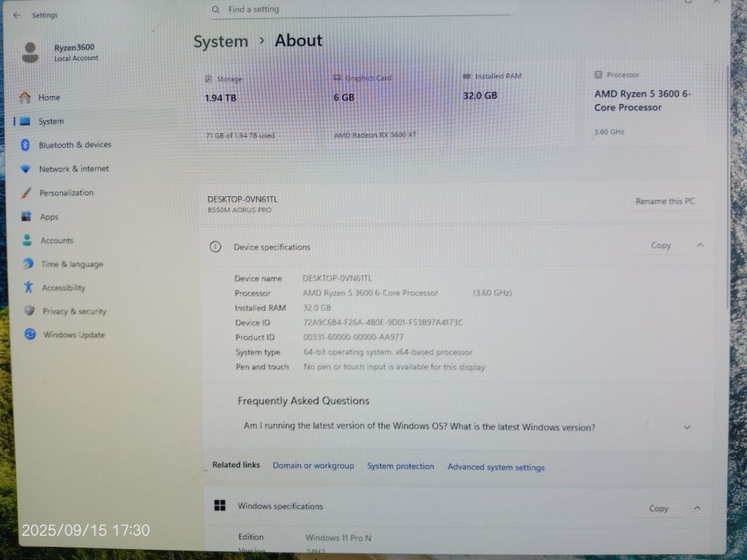Image resolution: width=747 pixels, height=560 pixels.
Task: Click the Find a setting search box
Action: click(362, 10)
